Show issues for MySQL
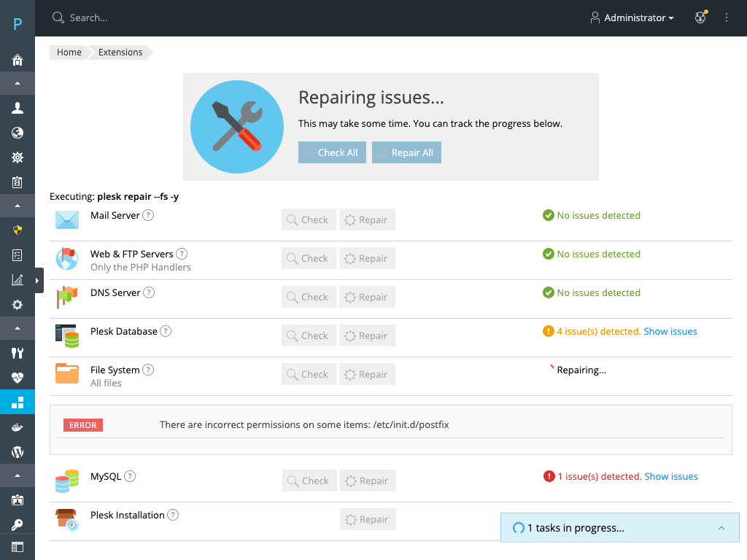The image size is (747, 560). tap(670, 476)
